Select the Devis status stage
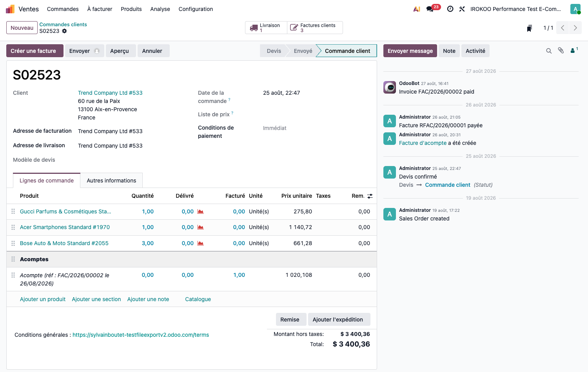This screenshot has height=372, width=588. (x=274, y=51)
